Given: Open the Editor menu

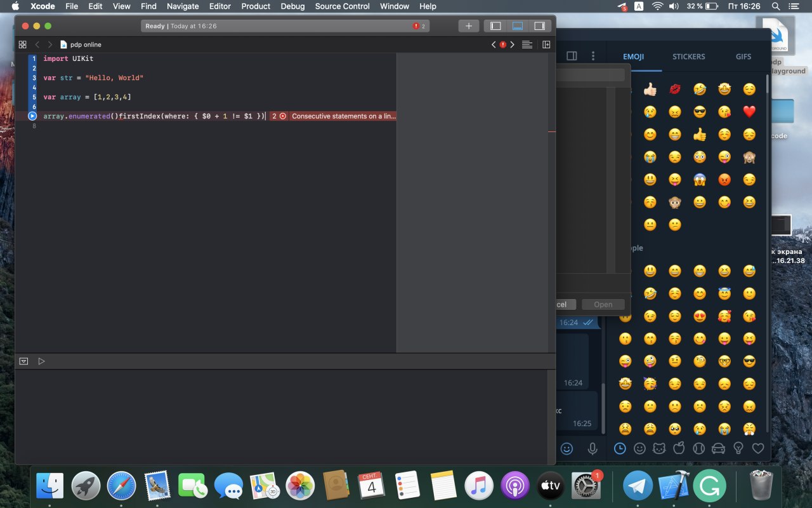Looking at the screenshot, I should point(220,6).
